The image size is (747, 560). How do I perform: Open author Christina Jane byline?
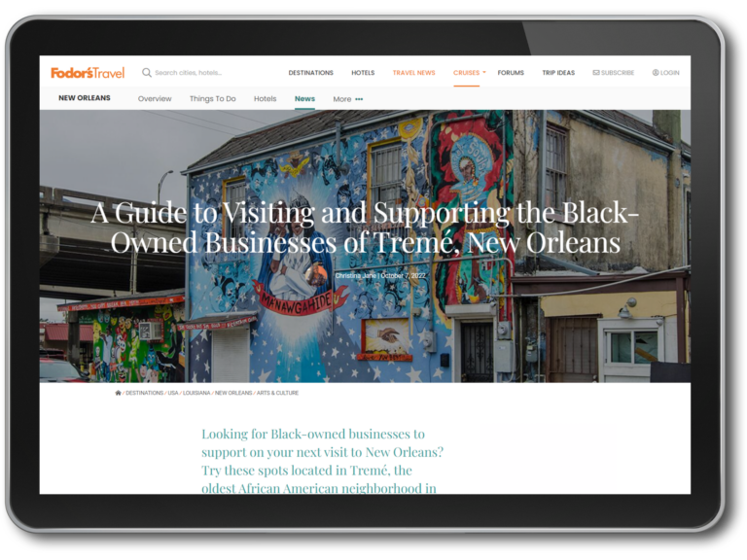tap(355, 276)
